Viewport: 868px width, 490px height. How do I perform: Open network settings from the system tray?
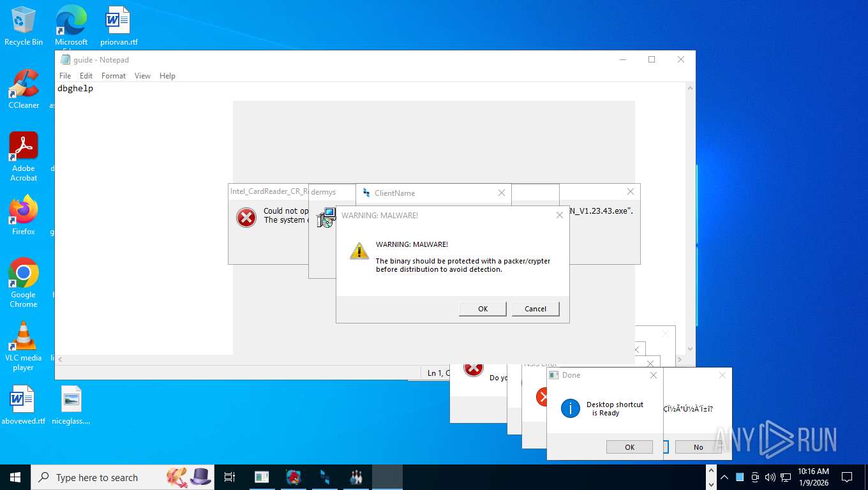[786, 477]
